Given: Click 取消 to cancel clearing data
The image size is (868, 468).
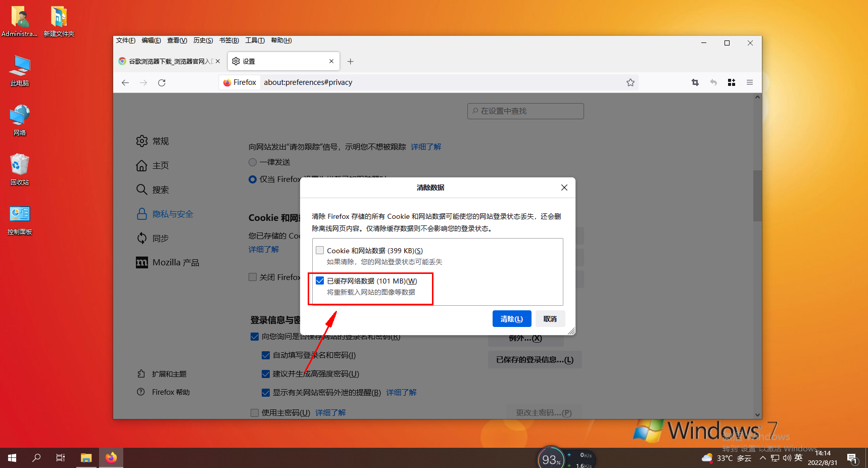Looking at the screenshot, I should point(550,319).
